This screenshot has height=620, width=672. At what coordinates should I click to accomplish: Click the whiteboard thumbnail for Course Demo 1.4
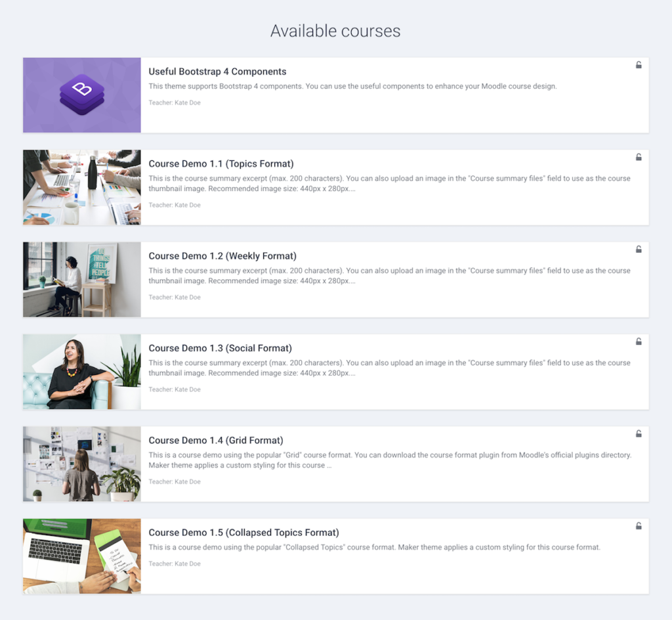(x=81, y=463)
